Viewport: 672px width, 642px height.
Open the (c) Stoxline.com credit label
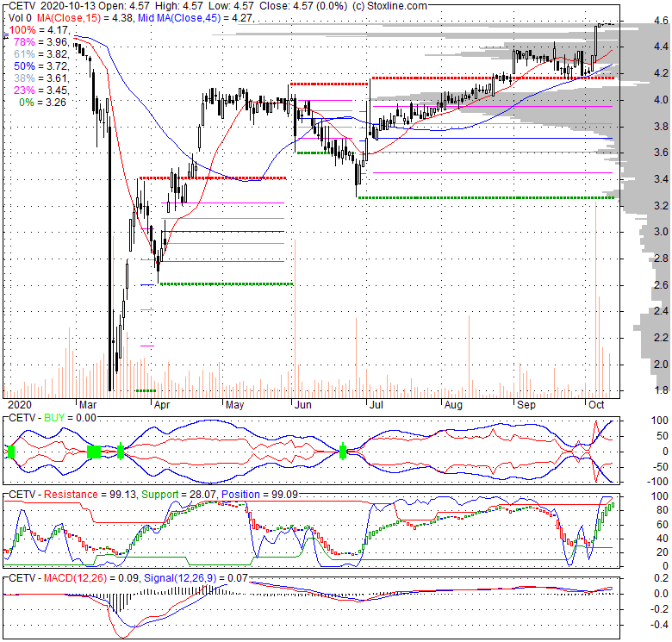tap(389, 6)
